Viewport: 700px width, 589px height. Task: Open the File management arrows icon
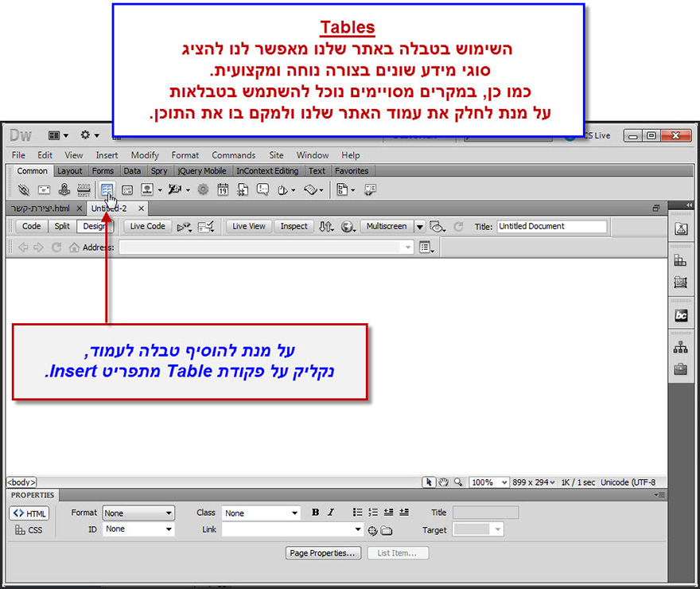pos(326,227)
